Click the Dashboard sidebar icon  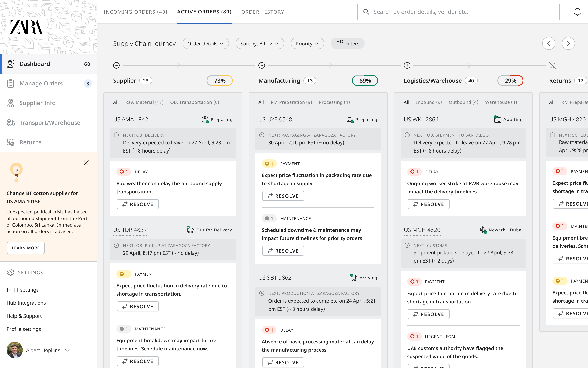pyautogui.click(x=10, y=64)
